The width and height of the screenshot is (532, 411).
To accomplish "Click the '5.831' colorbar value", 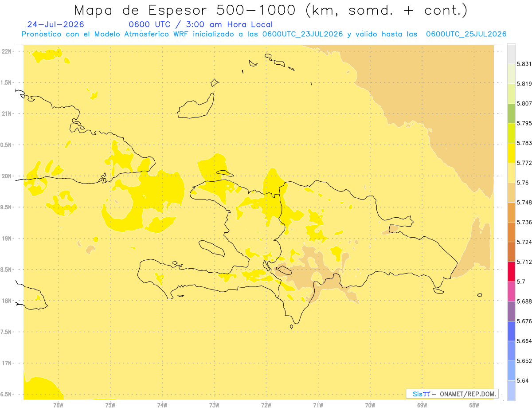I will (x=524, y=64).
